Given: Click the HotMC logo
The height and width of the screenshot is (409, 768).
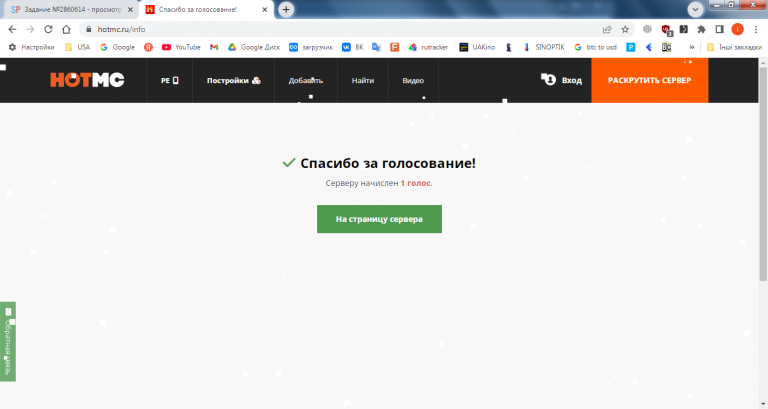Looking at the screenshot, I should coord(87,80).
